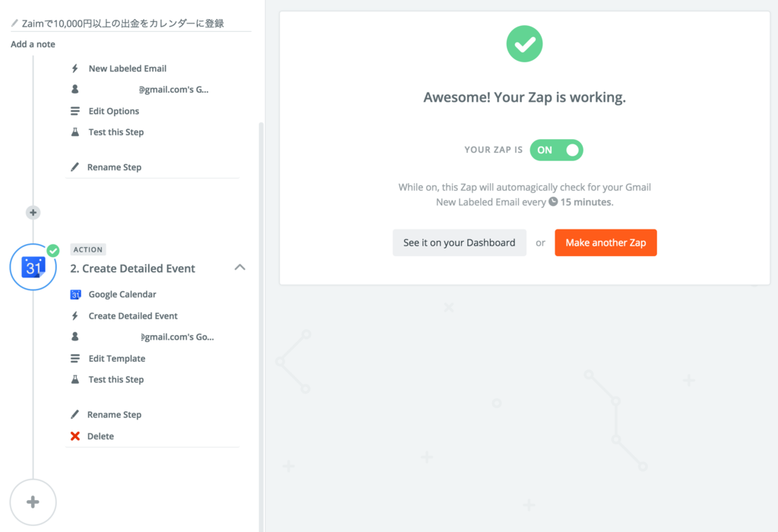This screenshot has height=532, width=778.
Task: Insert step between trigger and action
Action: tap(33, 213)
